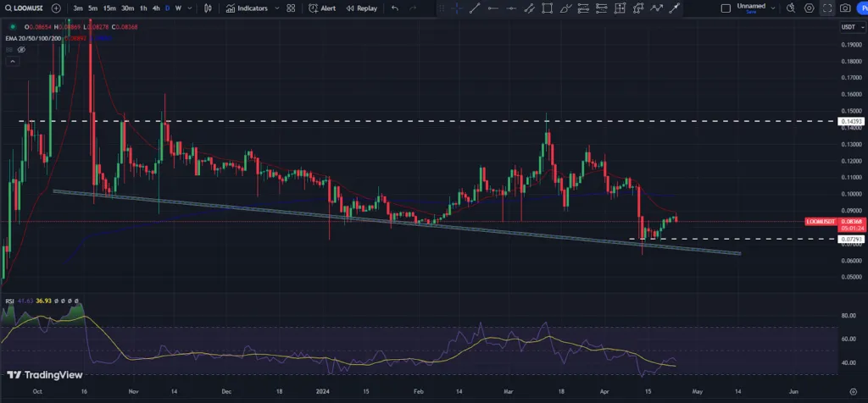Click the compare or add symbol plus icon

click(x=56, y=8)
